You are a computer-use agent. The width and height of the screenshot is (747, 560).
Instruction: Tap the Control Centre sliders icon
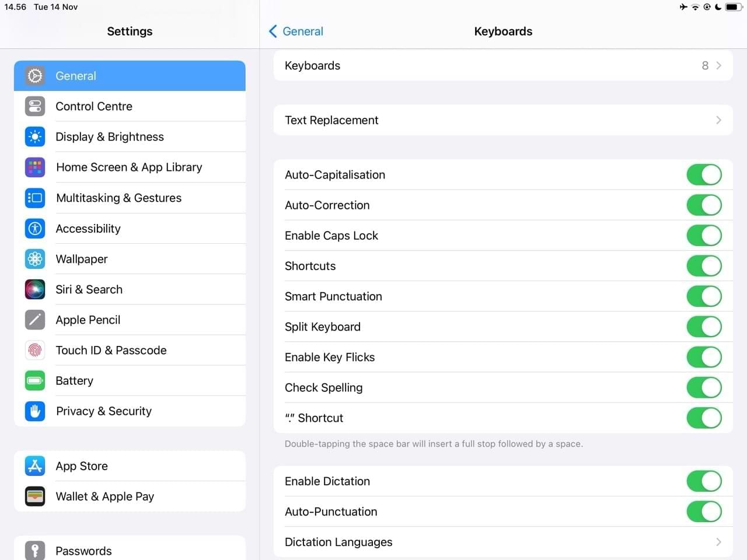pos(35,106)
